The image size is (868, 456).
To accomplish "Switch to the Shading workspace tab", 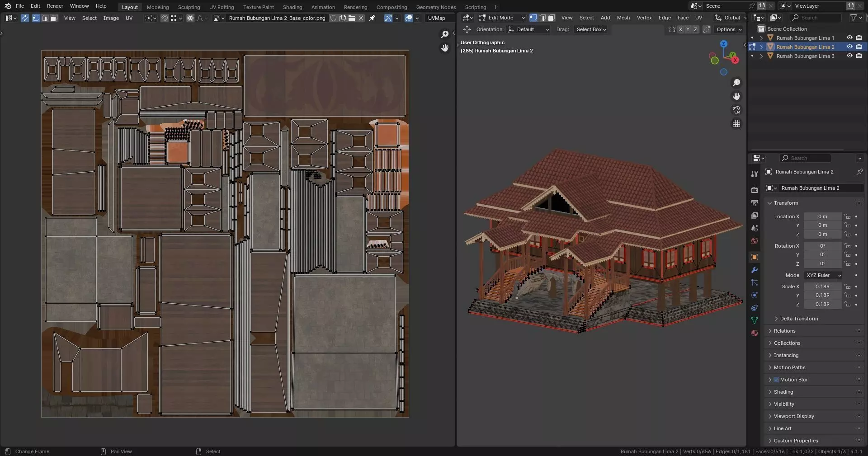I will (292, 7).
